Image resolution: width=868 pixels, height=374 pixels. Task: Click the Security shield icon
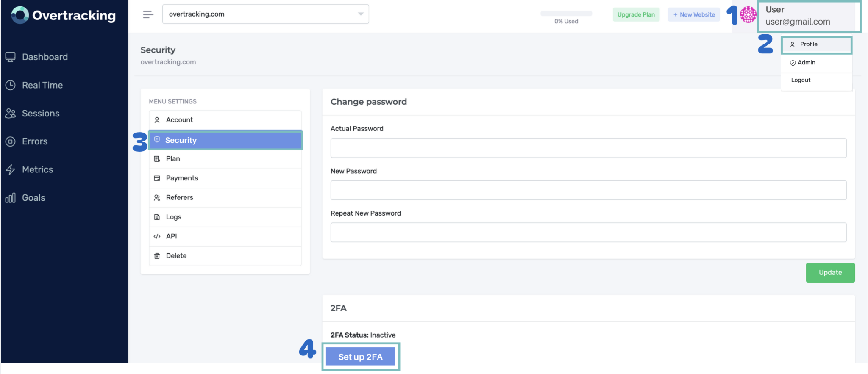coord(157,140)
